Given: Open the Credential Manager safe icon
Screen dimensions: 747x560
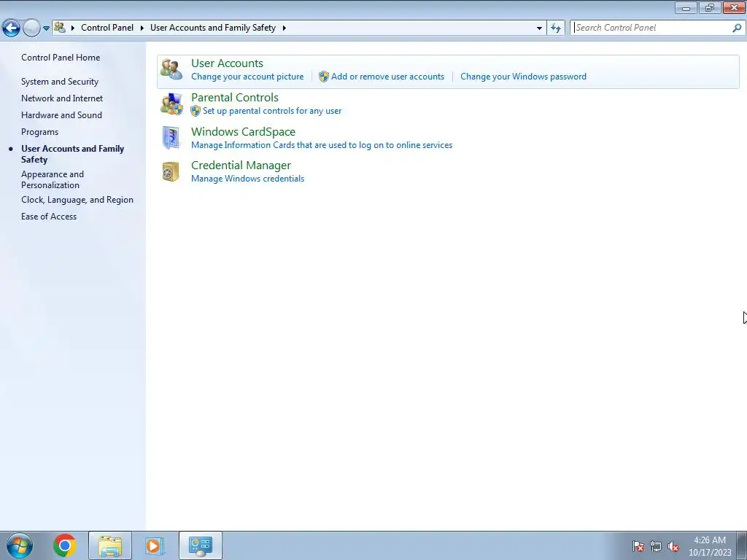Looking at the screenshot, I should (x=171, y=171).
